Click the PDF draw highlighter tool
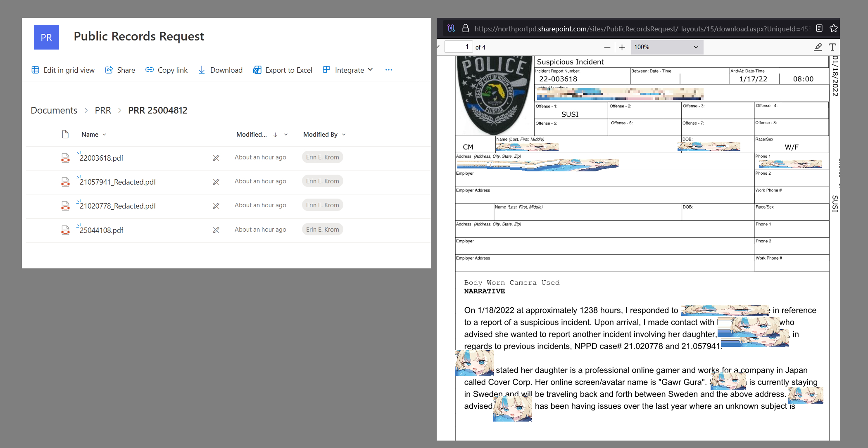Image resolution: width=868 pixels, height=448 pixels. pyautogui.click(x=818, y=47)
